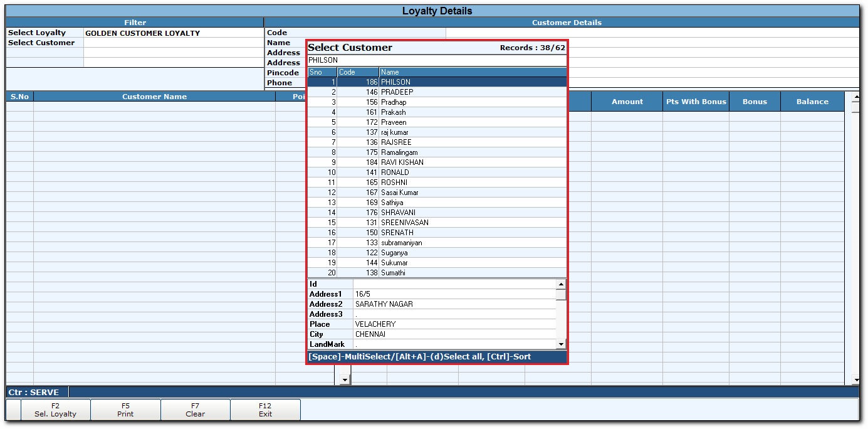
Task: Click the F12 Exit button
Action: [x=266, y=410]
